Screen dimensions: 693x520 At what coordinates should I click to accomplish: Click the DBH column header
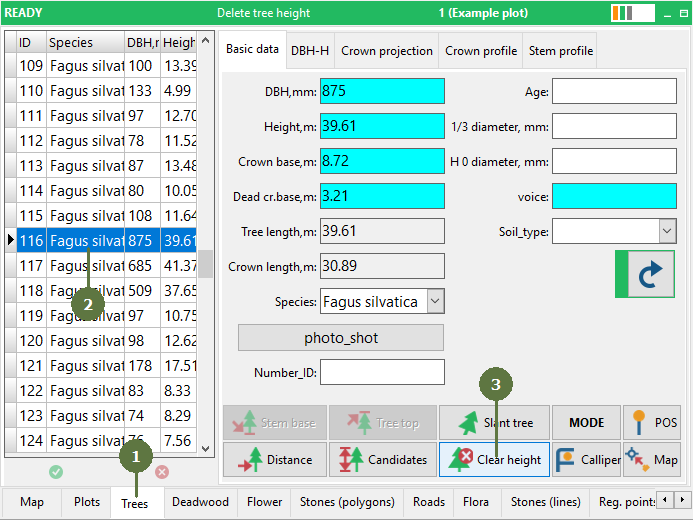tap(142, 42)
